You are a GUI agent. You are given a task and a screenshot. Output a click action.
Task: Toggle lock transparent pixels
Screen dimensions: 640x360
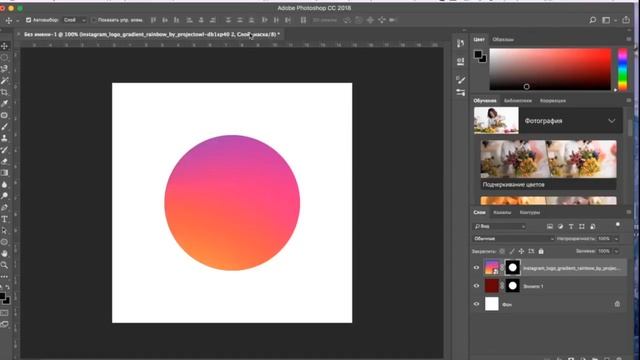tap(502, 251)
